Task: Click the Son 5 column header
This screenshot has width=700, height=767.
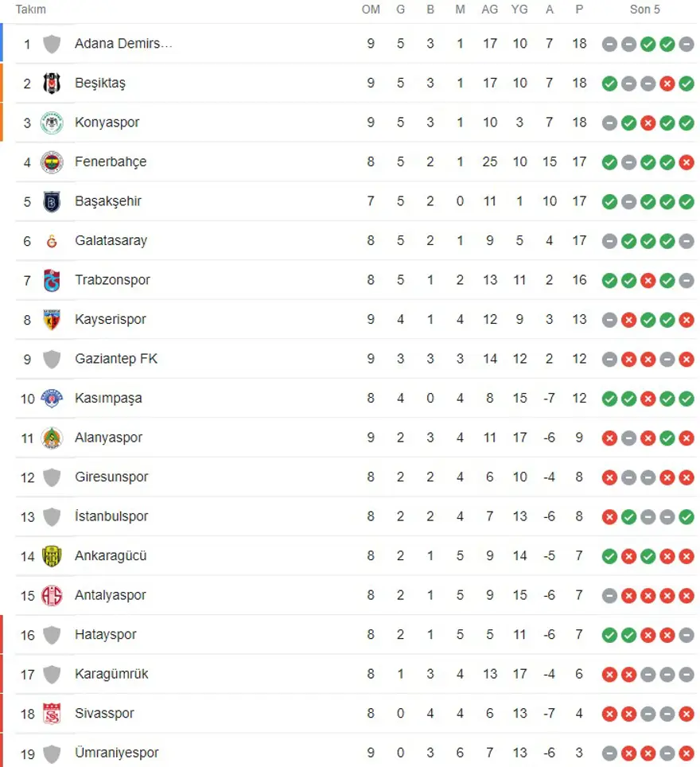Action: click(644, 10)
